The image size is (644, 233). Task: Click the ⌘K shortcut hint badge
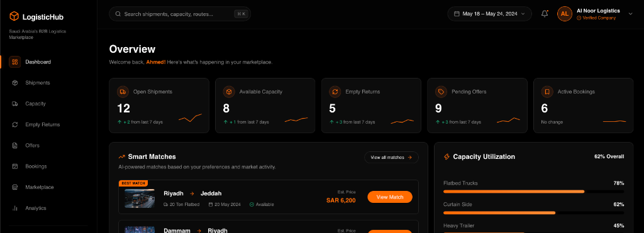[x=241, y=14]
